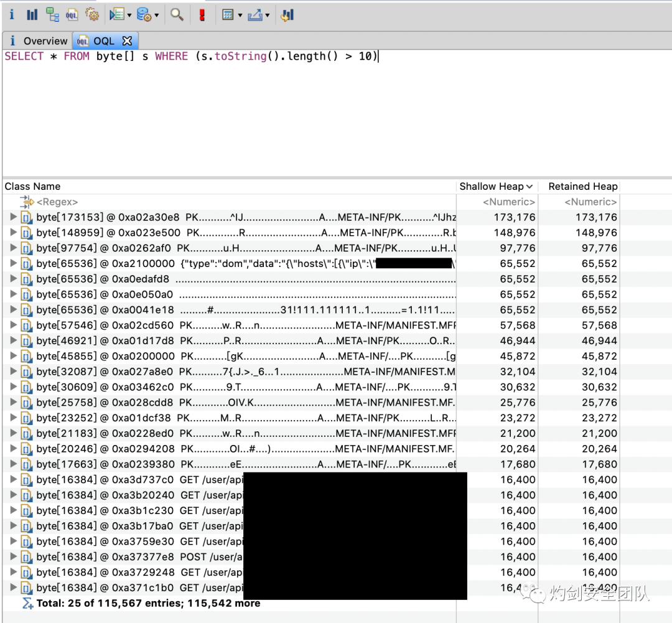Viewport: 672px width, 623px height.
Task: Expand the byte[173153] @ 0xa02a30e8 row
Action: click(x=13, y=217)
